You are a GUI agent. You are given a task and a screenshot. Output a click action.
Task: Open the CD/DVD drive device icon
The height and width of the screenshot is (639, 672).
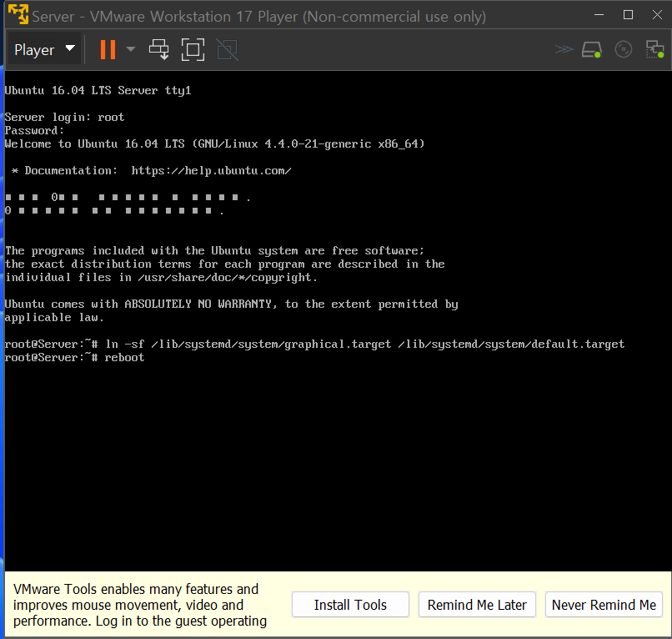coord(623,50)
